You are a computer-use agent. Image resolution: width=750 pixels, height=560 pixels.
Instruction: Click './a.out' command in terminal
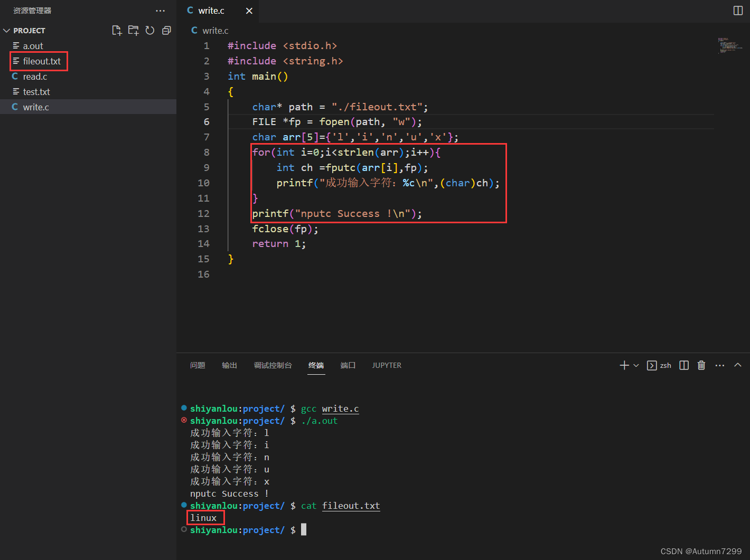point(319,421)
